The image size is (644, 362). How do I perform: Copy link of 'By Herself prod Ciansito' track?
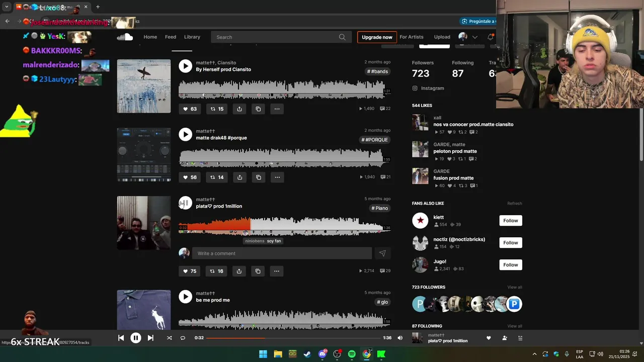[258, 109]
